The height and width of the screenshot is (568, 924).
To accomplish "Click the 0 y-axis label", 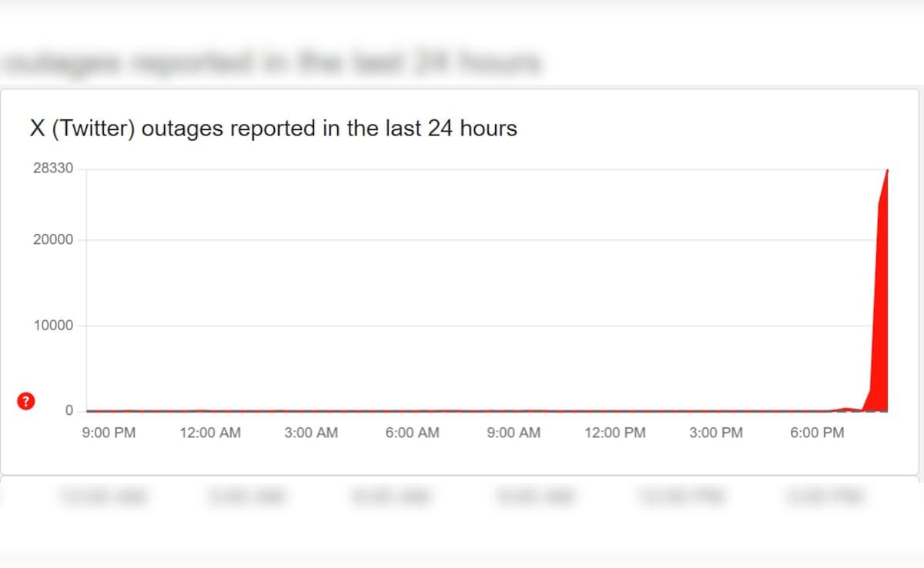I will click(x=69, y=411).
